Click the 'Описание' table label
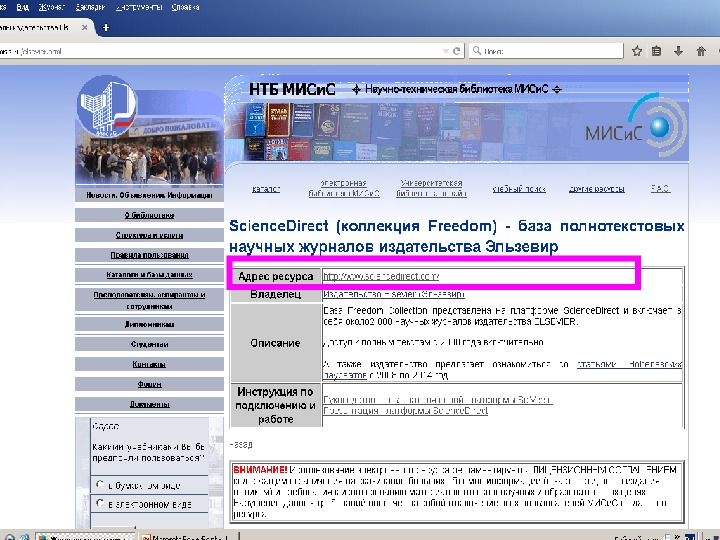 tap(275, 343)
